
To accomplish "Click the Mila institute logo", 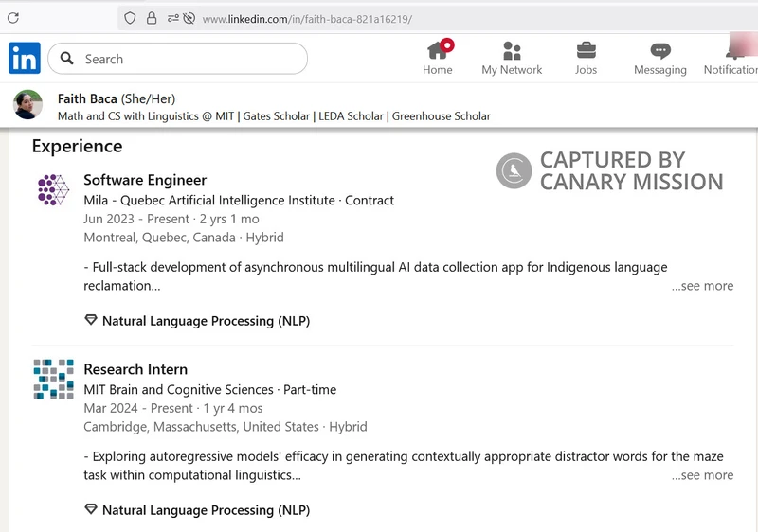I will click(x=53, y=190).
